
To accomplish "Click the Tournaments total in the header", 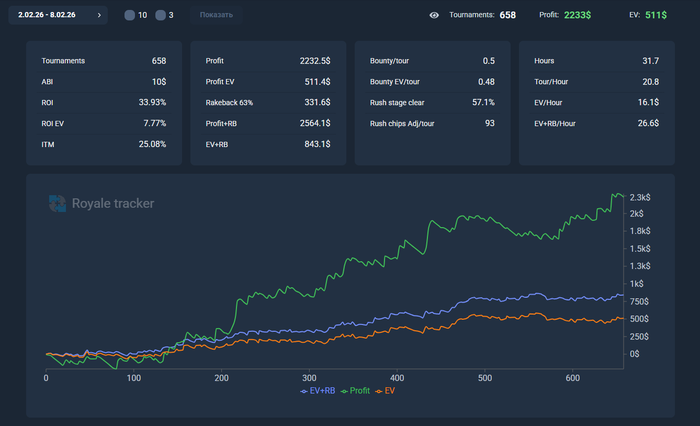I will click(x=507, y=16).
